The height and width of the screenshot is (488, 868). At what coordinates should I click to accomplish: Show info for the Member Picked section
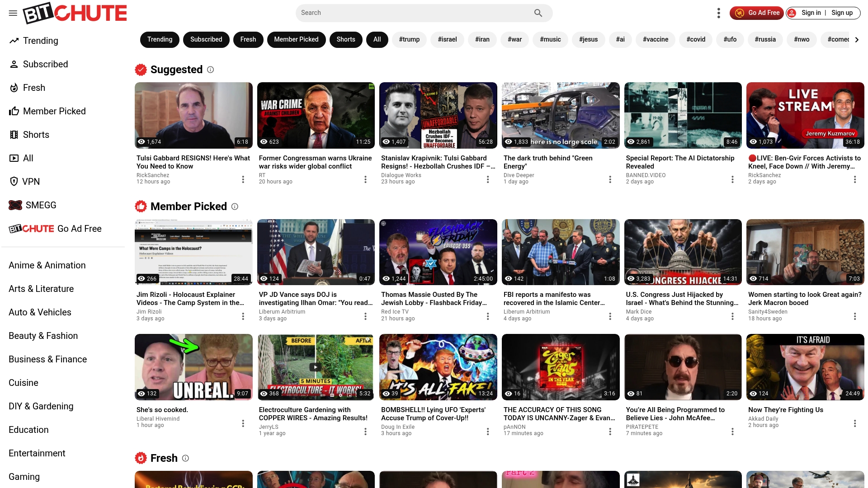(x=235, y=206)
